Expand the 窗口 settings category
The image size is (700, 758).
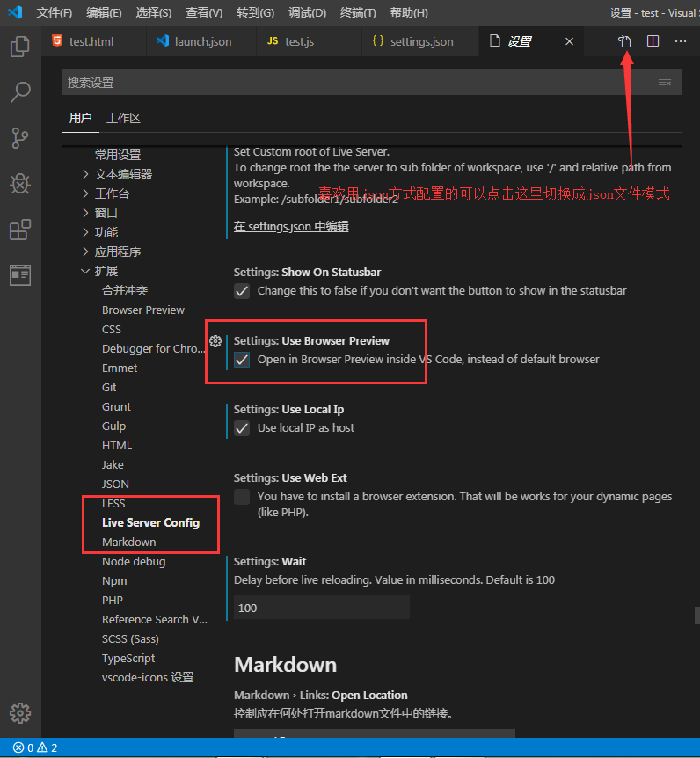point(100,213)
